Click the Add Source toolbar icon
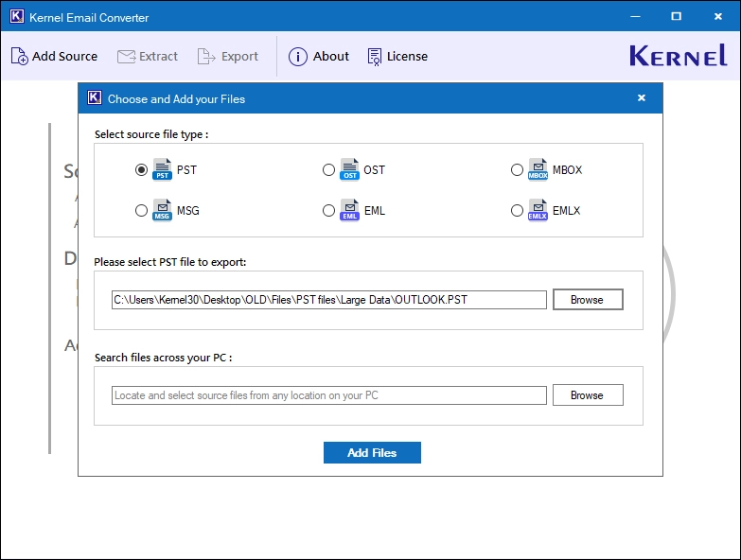 [19, 56]
